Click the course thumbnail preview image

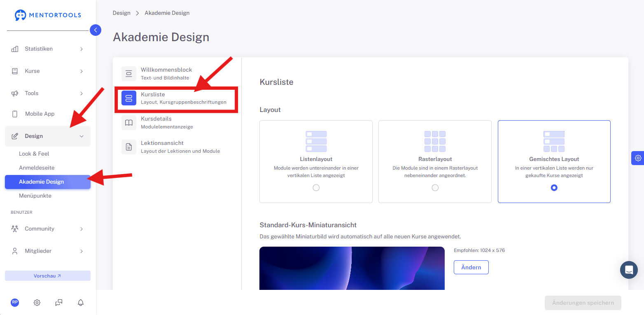352,268
